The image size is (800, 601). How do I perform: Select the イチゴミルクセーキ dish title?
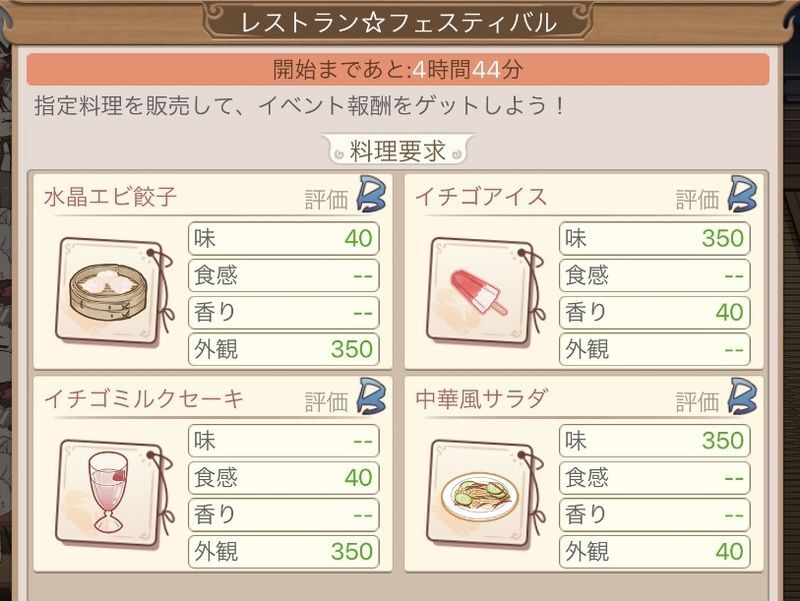pyautogui.click(x=144, y=398)
